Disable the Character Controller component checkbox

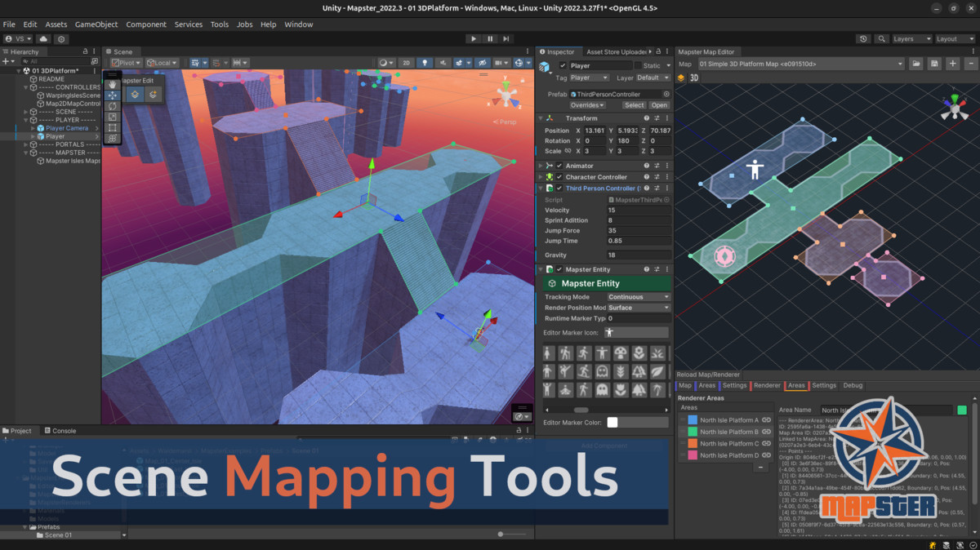559,177
